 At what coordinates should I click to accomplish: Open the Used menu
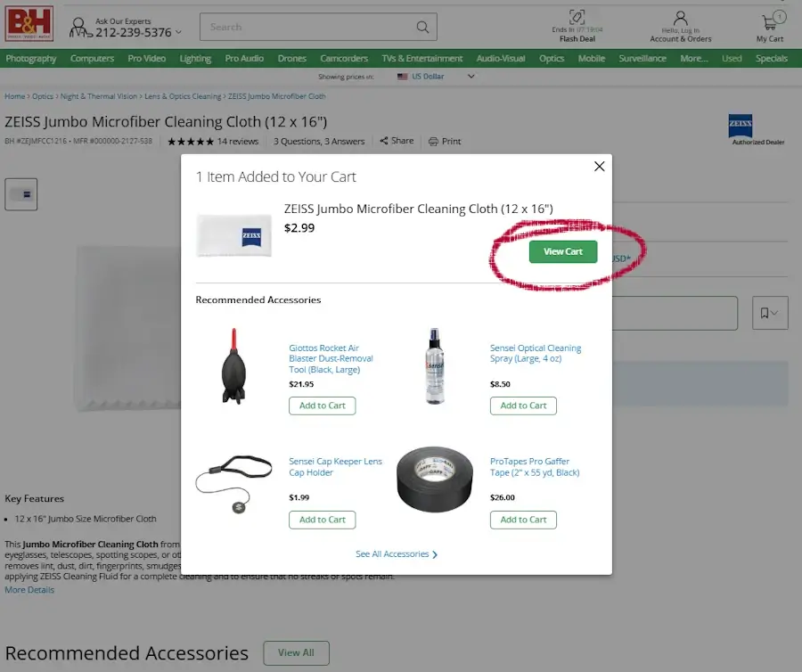(732, 58)
